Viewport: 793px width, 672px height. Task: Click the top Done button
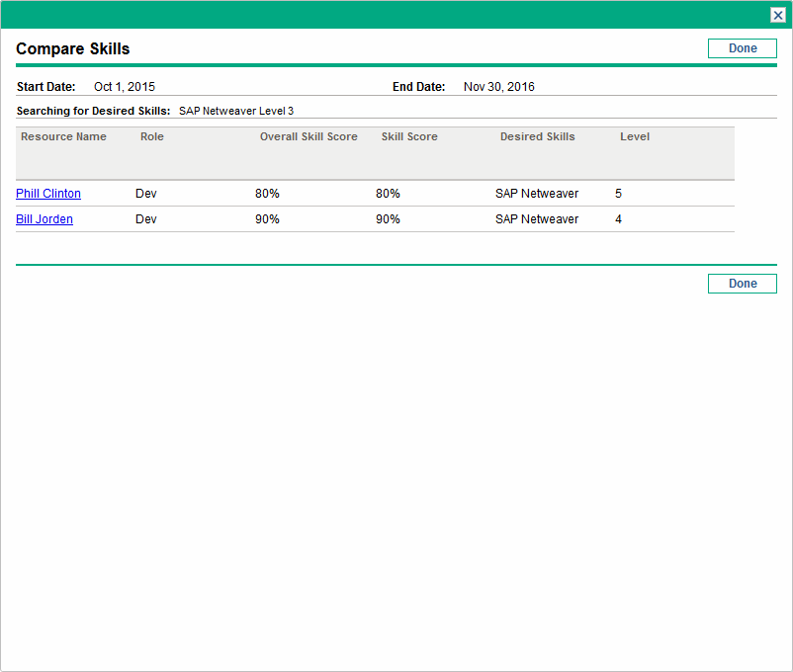(x=742, y=48)
